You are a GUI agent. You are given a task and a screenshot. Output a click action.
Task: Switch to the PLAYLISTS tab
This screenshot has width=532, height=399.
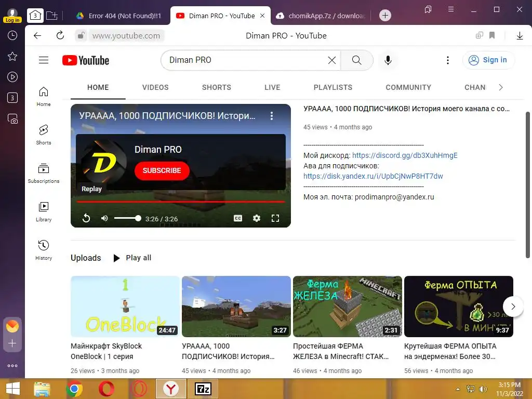[333, 87]
